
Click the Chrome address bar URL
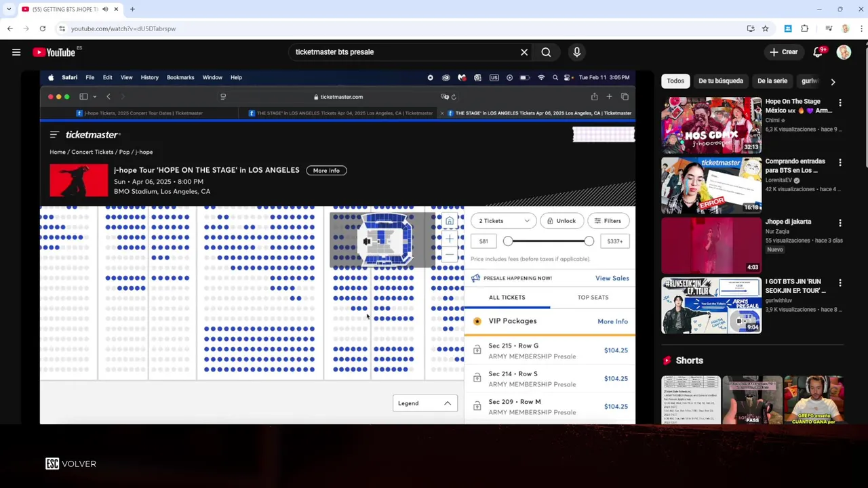click(123, 28)
